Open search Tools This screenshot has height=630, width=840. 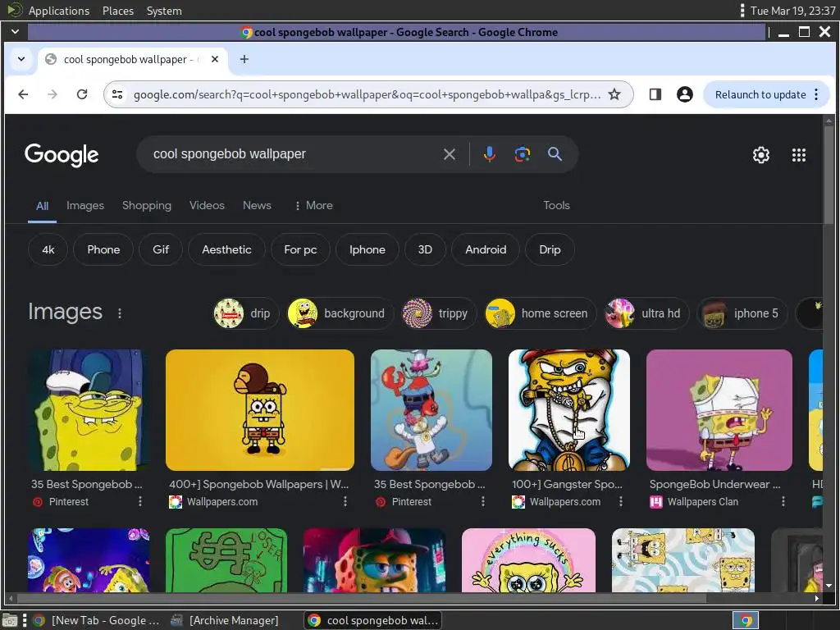pos(557,205)
